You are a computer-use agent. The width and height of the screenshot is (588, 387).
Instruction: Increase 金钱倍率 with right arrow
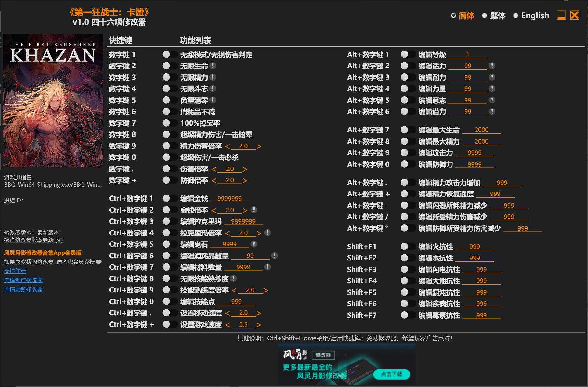245,210
